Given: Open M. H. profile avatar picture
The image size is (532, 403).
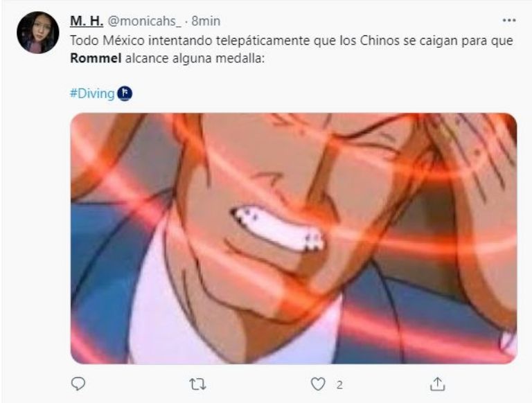Looking at the screenshot, I should [x=37, y=33].
